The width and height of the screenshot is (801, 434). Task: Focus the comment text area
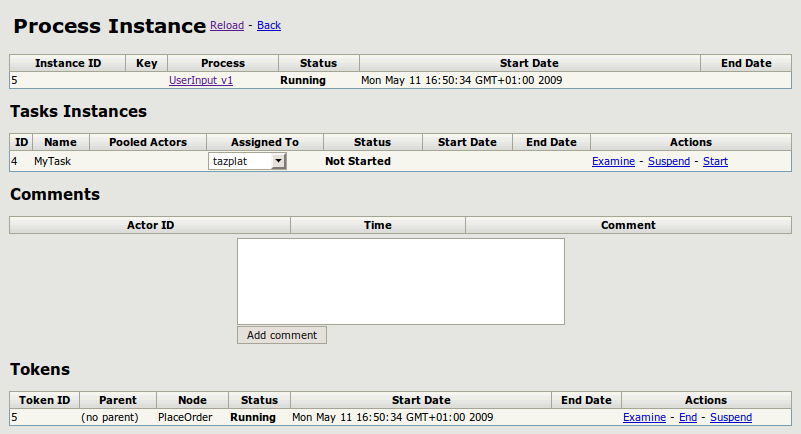tap(400, 281)
